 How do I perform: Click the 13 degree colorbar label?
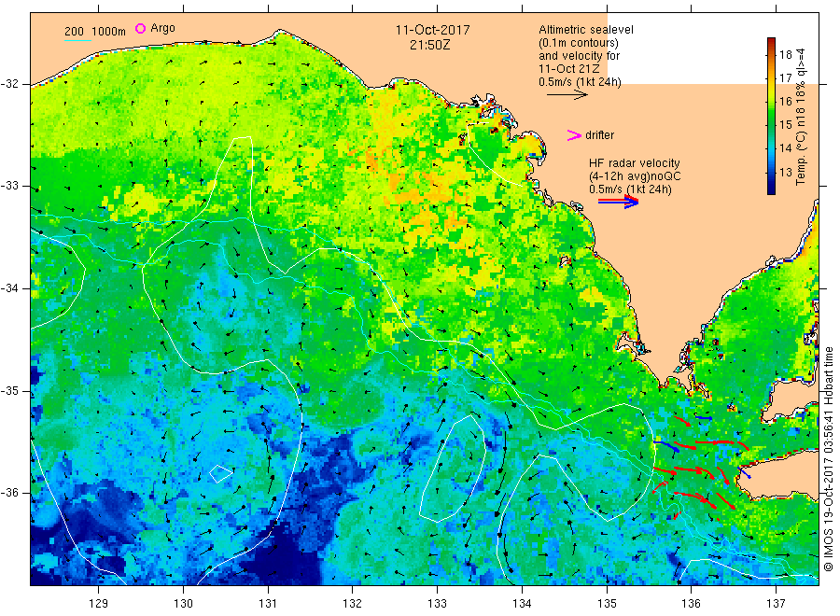(785, 172)
